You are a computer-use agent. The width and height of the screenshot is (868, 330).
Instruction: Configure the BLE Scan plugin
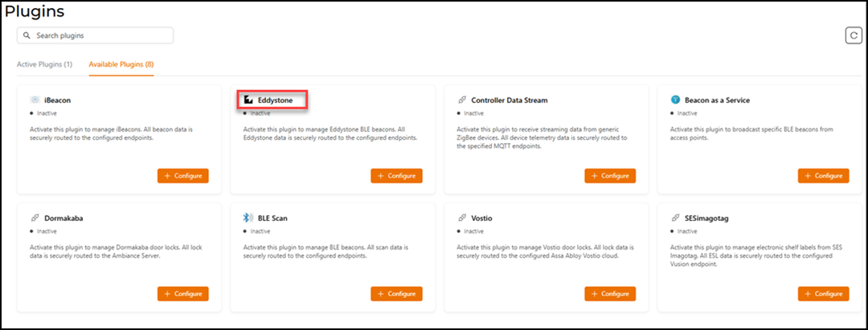(396, 294)
